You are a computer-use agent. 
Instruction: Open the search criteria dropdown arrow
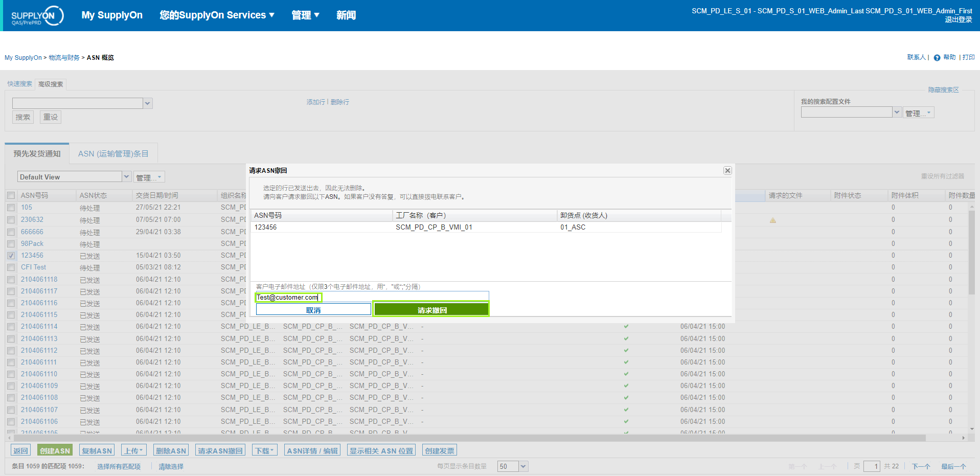[x=147, y=103]
